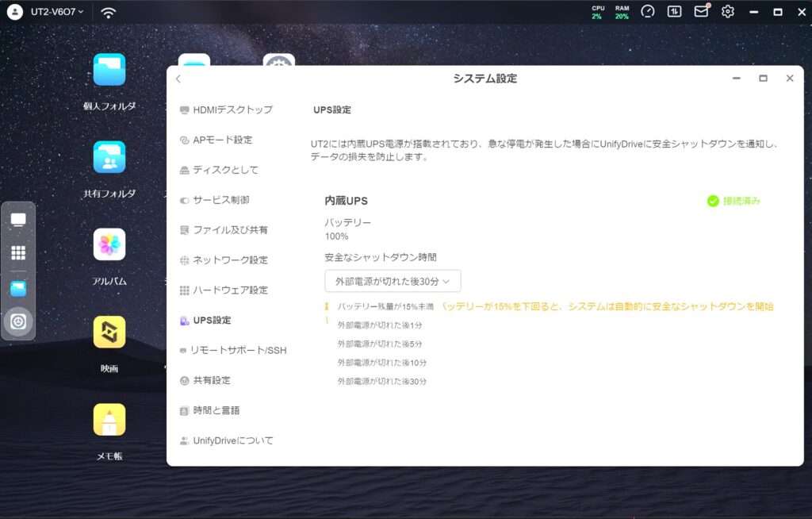Image resolution: width=812 pixels, height=519 pixels.
Task: Open the app grid in side dock
Action: pyautogui.click(x=18, y=252)
